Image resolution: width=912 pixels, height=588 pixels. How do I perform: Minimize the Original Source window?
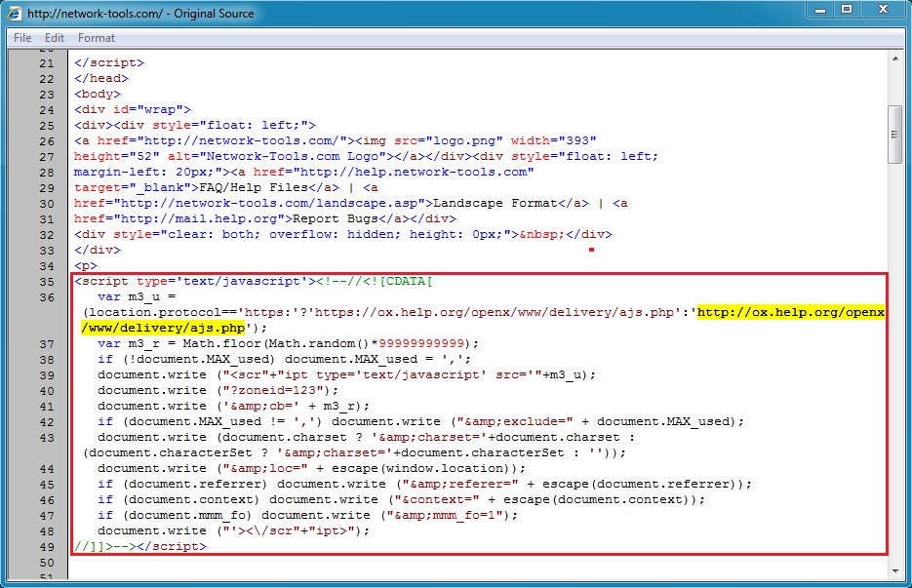click(820, 10)
